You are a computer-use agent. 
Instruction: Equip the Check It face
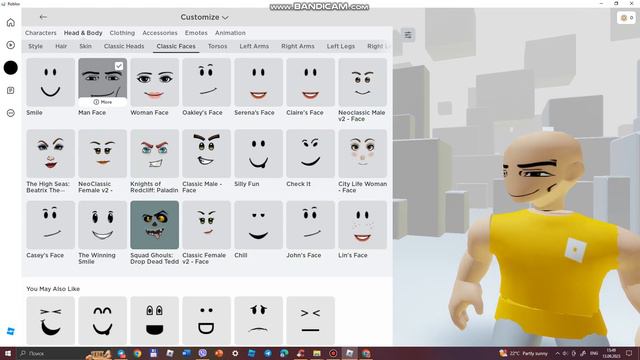point(310,153)
